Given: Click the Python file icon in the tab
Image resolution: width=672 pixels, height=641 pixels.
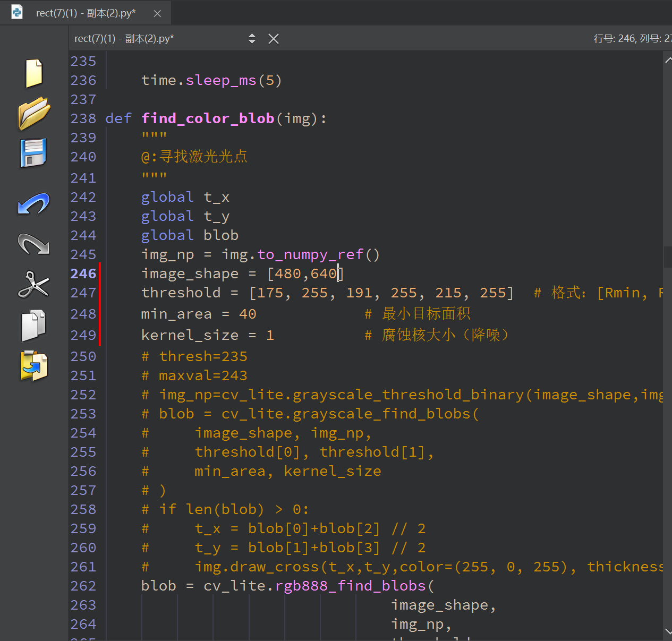Looking at the screenshot, I should click(x=18, y=13).
